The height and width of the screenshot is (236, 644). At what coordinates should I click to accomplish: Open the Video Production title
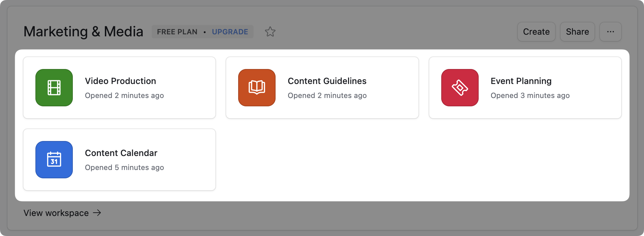[120, 81]
